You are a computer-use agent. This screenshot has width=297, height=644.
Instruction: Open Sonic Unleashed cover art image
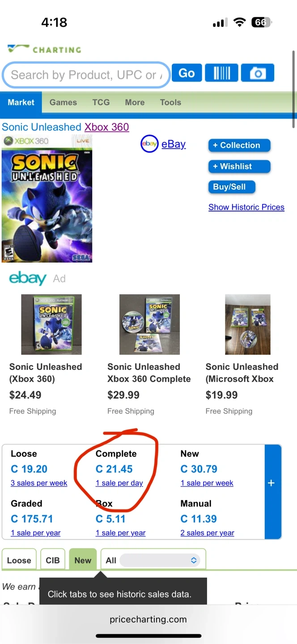click(47, 199)
